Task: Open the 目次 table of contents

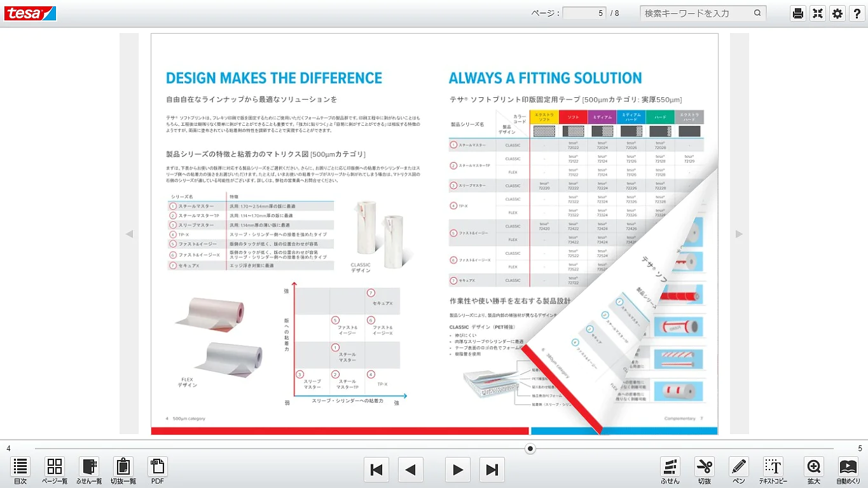Action: pos(20,470)
